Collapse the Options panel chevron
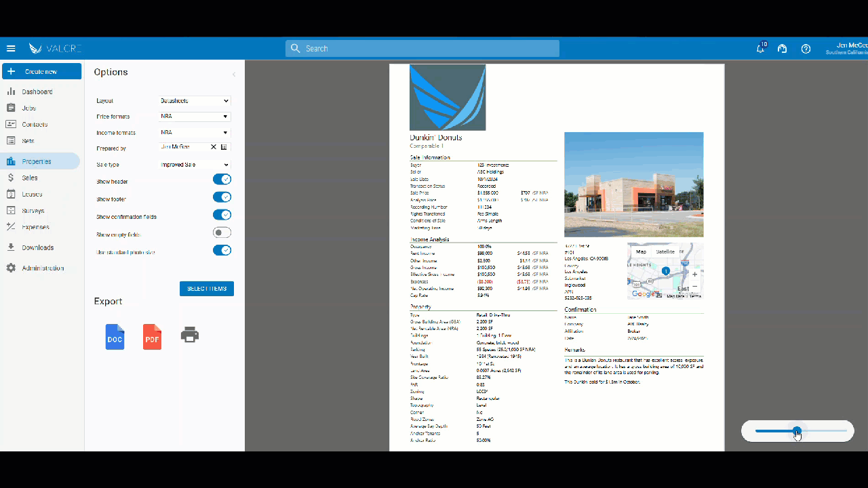This screenshot has width=868, height=488. click(234, 74)
